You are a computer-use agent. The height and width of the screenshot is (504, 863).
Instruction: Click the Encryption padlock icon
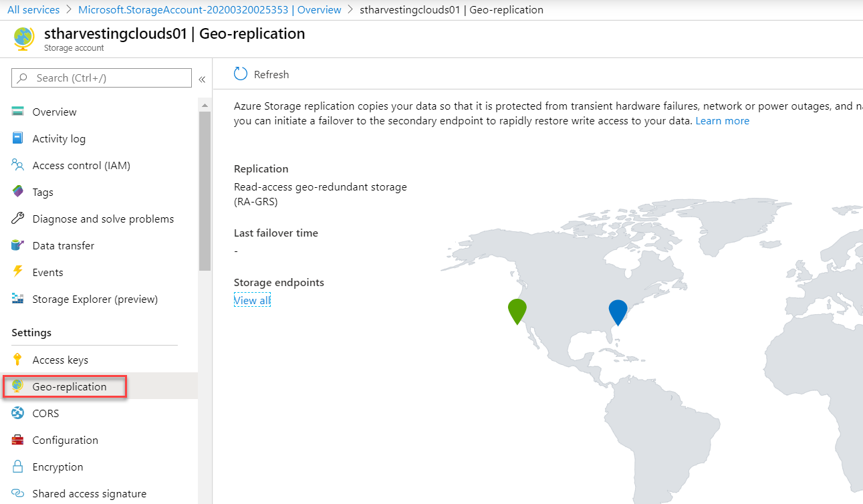(18, 467)
